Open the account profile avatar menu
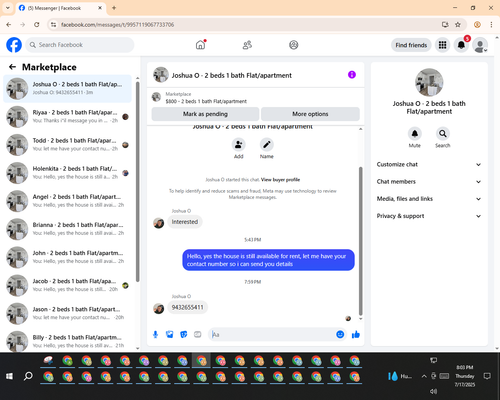500x400 pixels. (x=480, y=45)
